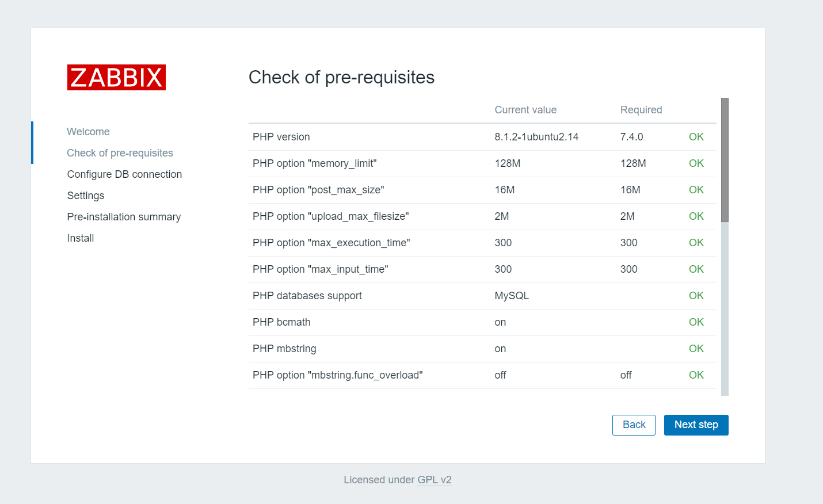Click the scrollbar track below the thumb
This screenshot has width=823, height=504.
click(x=725, y=309)
